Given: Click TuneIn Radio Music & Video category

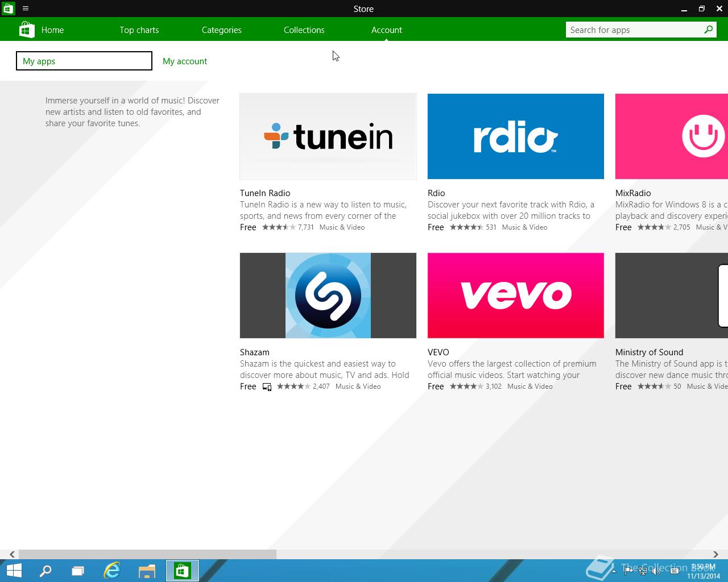Looking at the screenshot, I should pos(342,227).
